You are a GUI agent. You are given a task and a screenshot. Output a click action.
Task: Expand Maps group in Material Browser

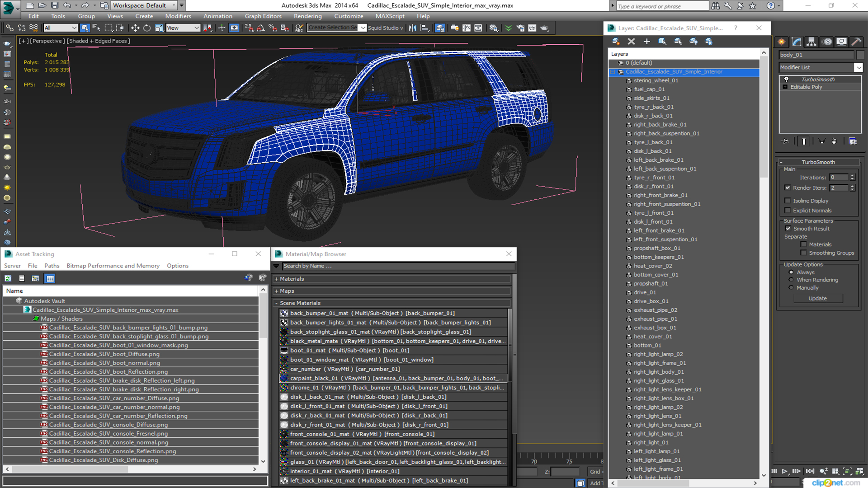[276, 291]
